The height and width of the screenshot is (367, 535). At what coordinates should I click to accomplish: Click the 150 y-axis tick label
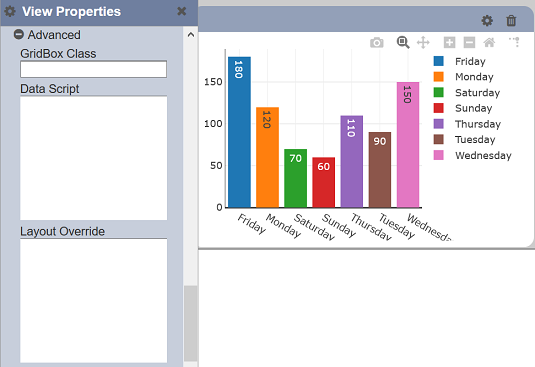click(x=213, y=82)
